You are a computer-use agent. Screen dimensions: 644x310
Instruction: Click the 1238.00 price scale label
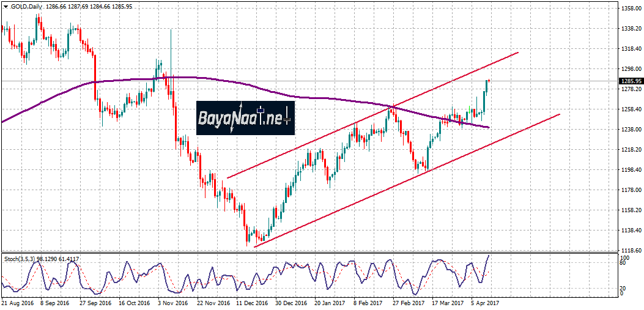click(631, 130)
